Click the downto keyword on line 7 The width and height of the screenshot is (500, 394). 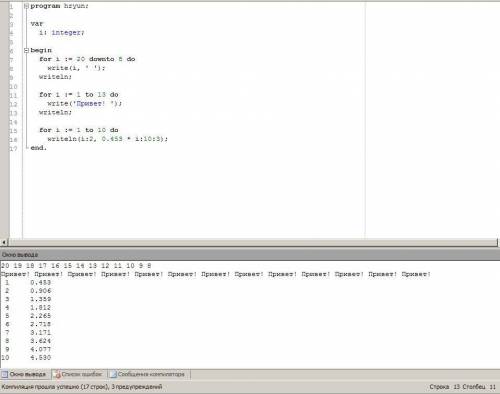102,59
